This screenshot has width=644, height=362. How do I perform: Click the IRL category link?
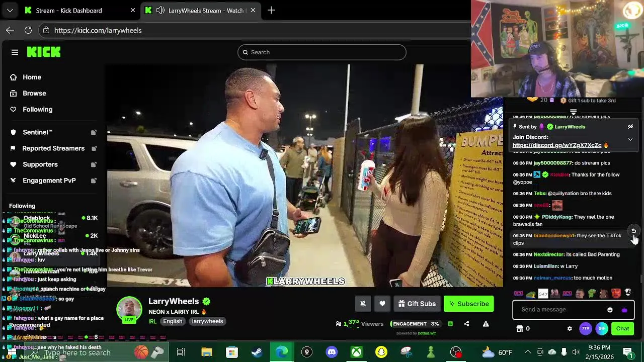pos(152,321)
